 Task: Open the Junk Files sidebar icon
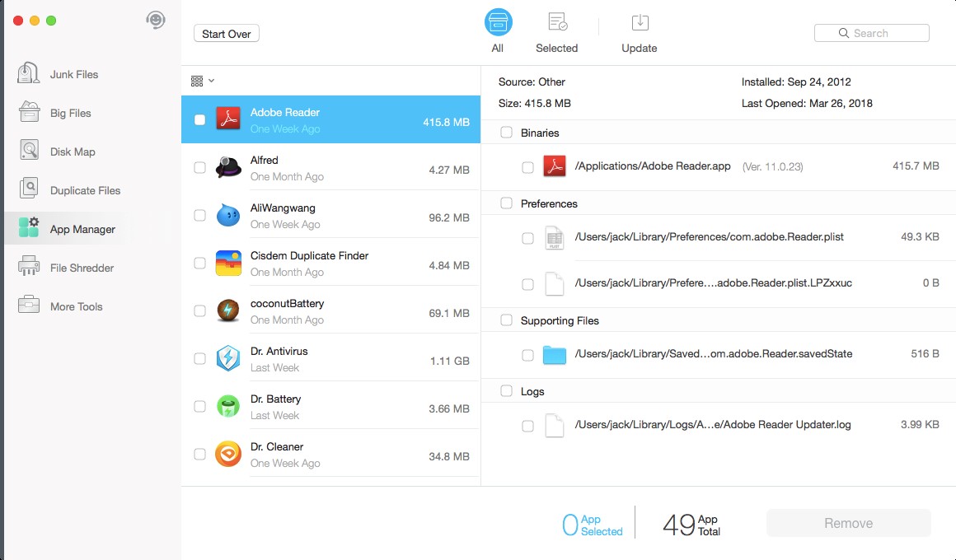click(x=29, y=74)
